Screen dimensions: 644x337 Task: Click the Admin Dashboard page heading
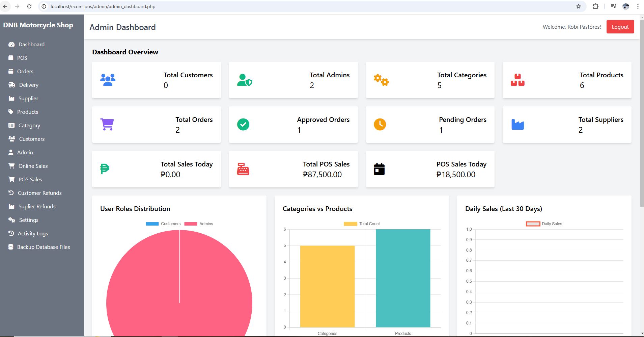click(122, 27)
